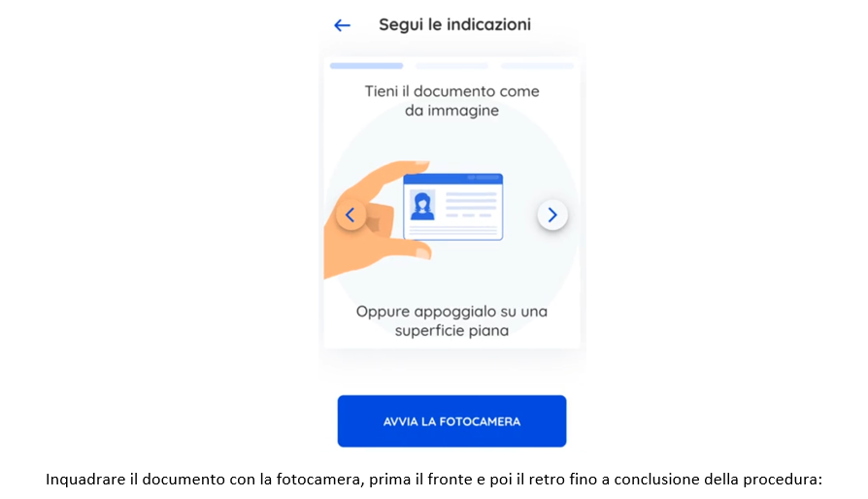Image resolution: width=868 pixels, height=499 pixels.
Task: Go back using the blue arrow
Action: tap(342, 25)
